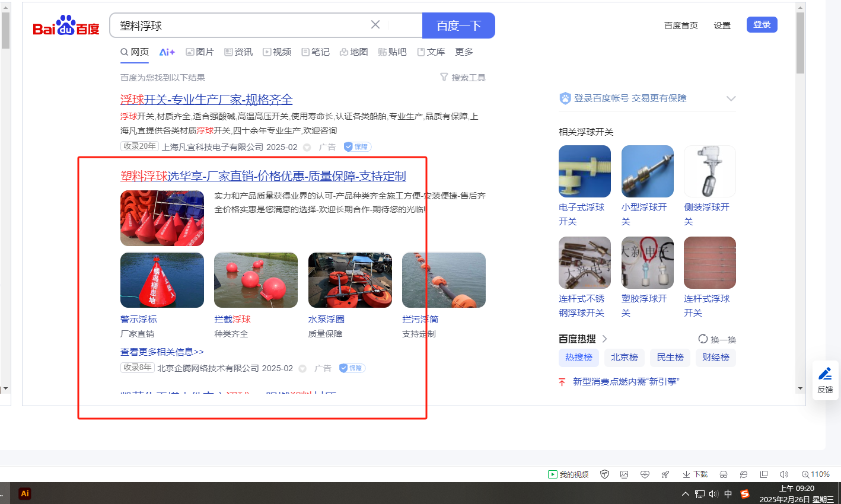Click the Sogou input method tray icon

745,494
